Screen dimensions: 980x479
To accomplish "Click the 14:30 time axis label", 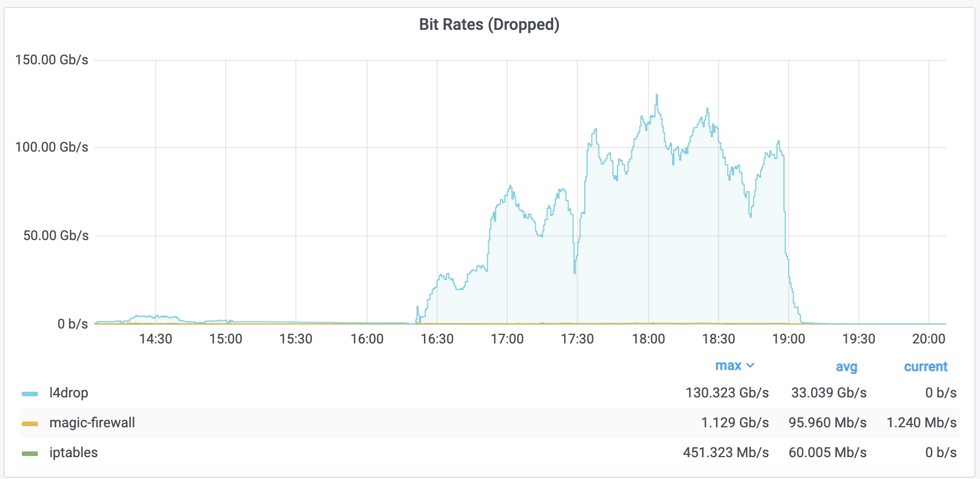I will pos(156,339).
